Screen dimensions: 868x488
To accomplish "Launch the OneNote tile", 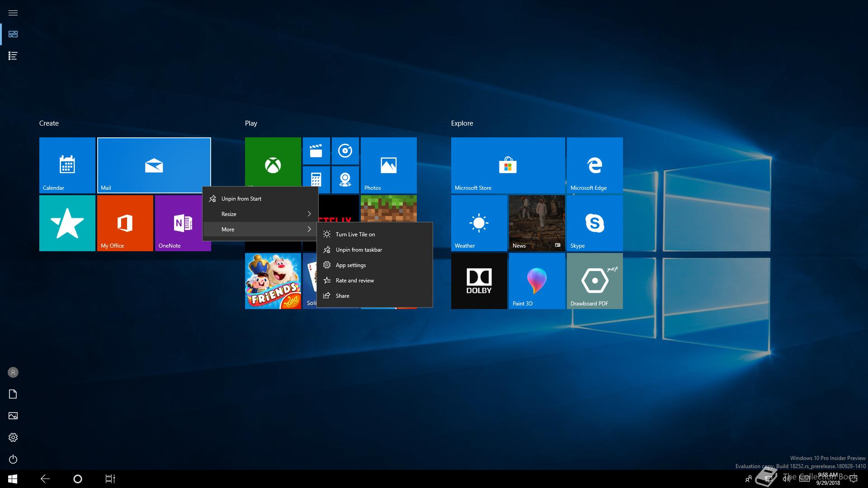I will coord(179,223).
